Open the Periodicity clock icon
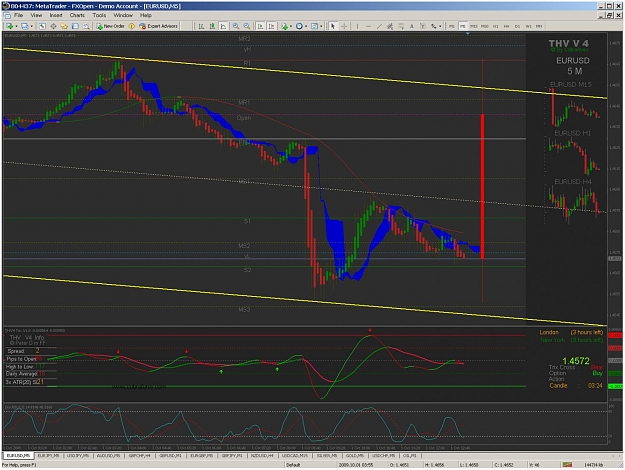Screen dimensions: 625x470 coord(299,26)
